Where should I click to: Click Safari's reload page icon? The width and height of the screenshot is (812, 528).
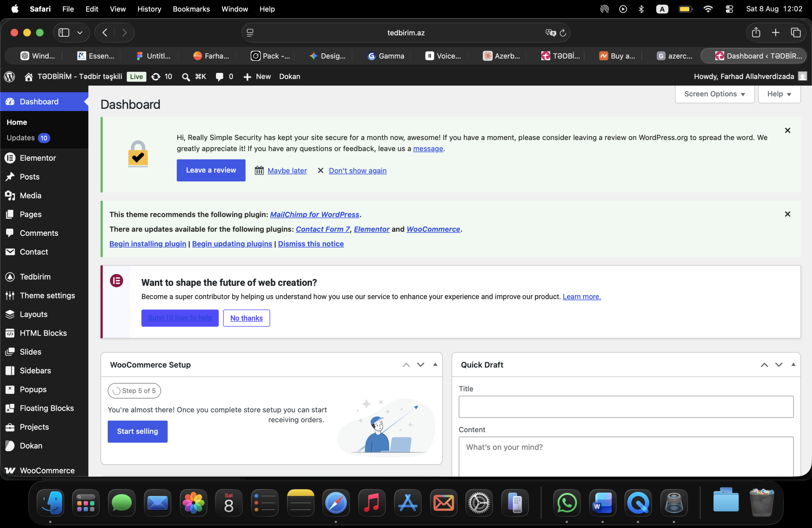563,33
